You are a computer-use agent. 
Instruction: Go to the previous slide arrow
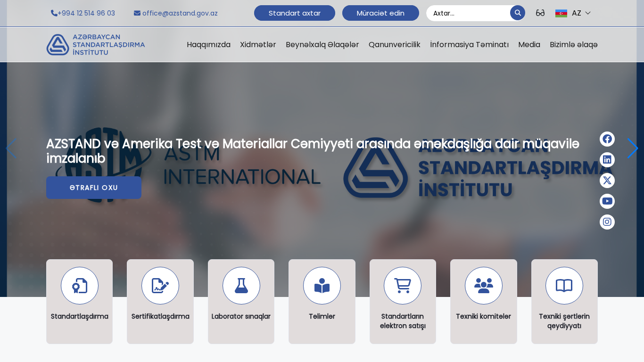coord(11,148)
